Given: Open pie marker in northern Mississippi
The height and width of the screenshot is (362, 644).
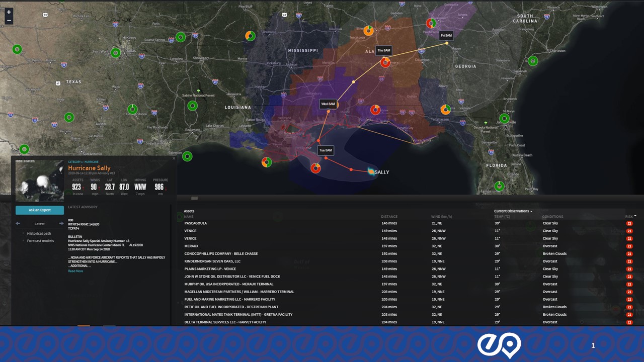Looking at the screenshot, I should point(250,36).
